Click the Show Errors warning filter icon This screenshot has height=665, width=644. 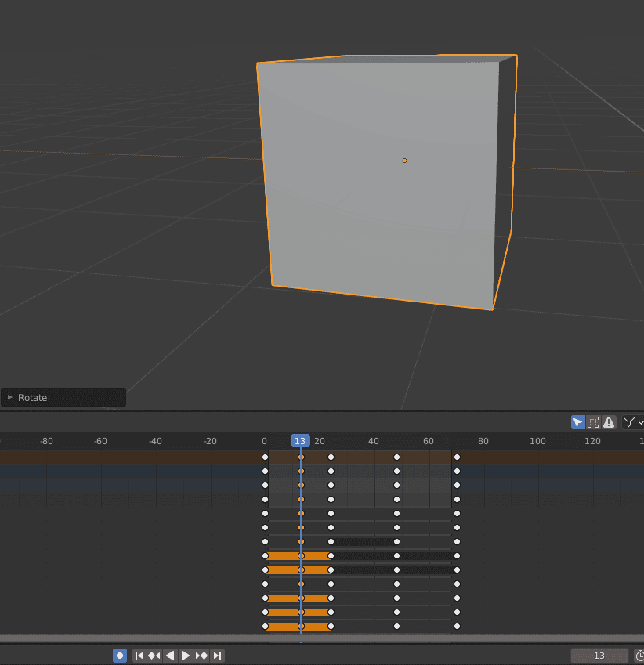coord(610,422)
